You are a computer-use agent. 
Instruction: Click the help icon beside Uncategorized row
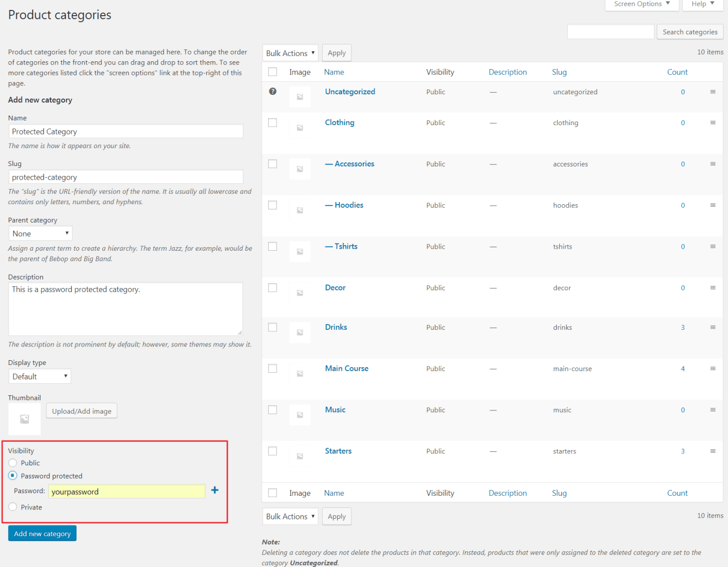coord(272,91)
